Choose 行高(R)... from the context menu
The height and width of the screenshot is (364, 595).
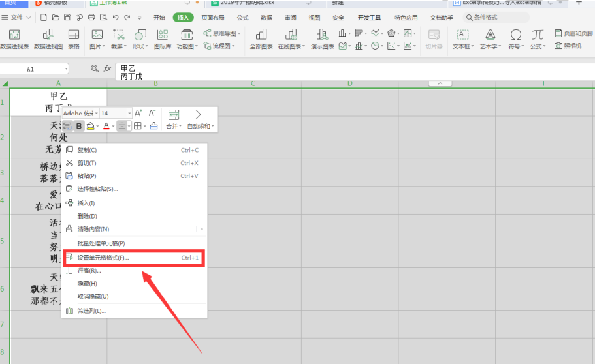tap(135, 271)
